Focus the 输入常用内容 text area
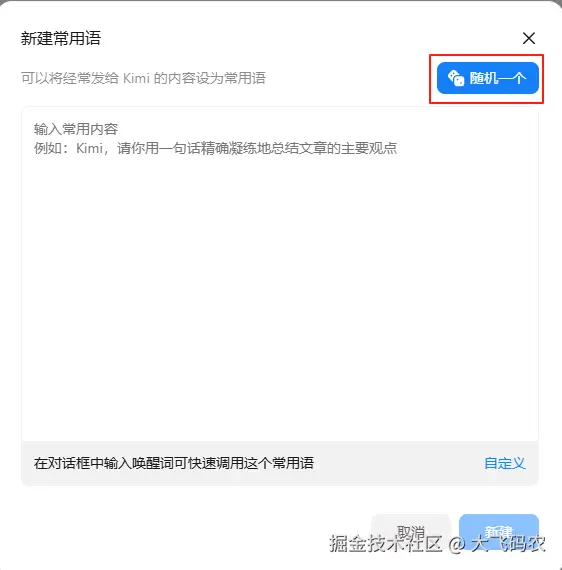This screenshot has width=562, height=570. pyautogui.click(x=280, y=274)
